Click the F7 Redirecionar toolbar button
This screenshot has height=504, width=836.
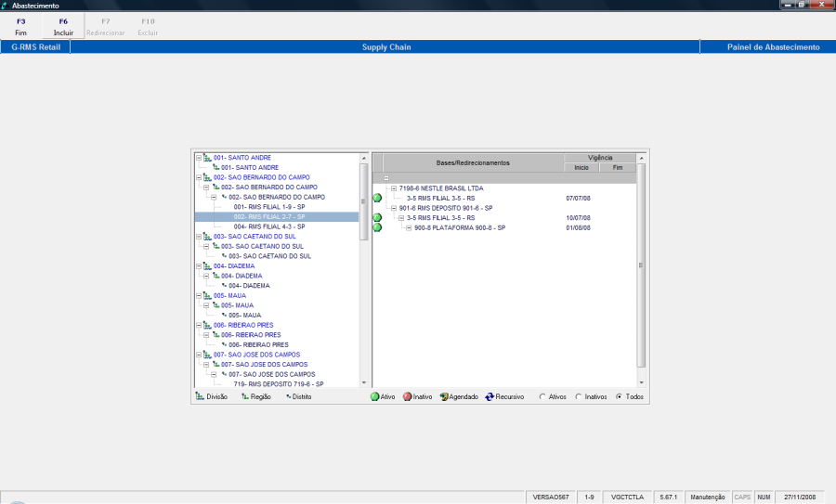tap(106, 27)
